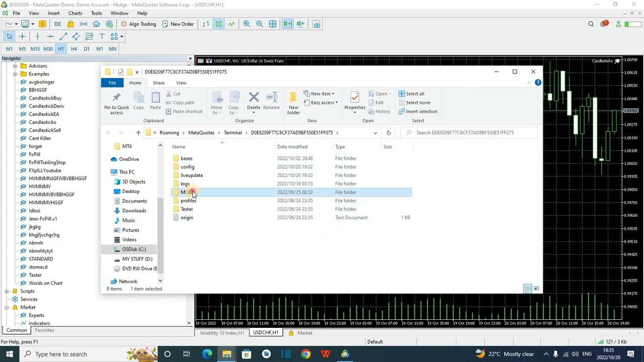Zoom out on the chart
The image size is (644, 362).
pyautogui.click(x=260, y=24)
